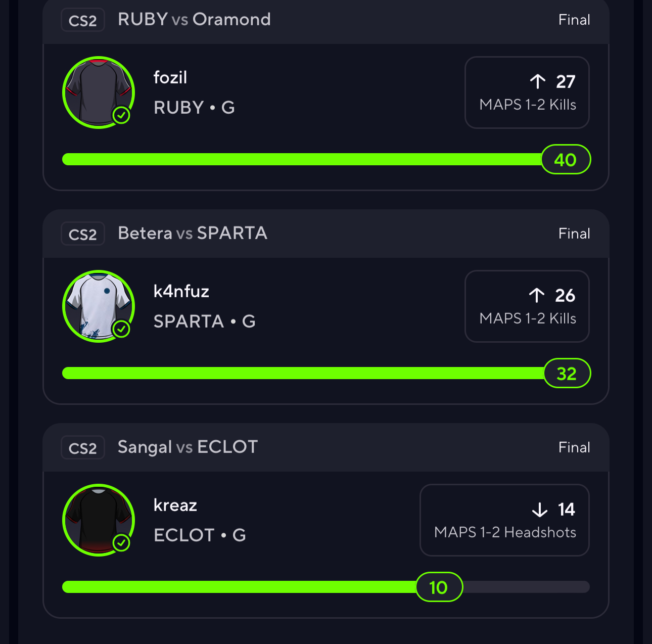Click the progress marker showing 10
This screenshot has height=644, width=652.
point(439,587)
